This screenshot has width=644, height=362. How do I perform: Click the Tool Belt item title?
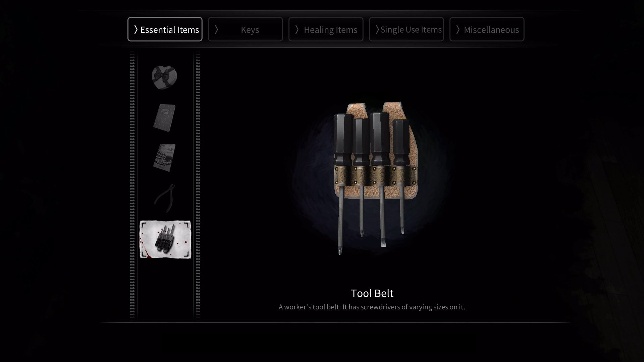372,293
